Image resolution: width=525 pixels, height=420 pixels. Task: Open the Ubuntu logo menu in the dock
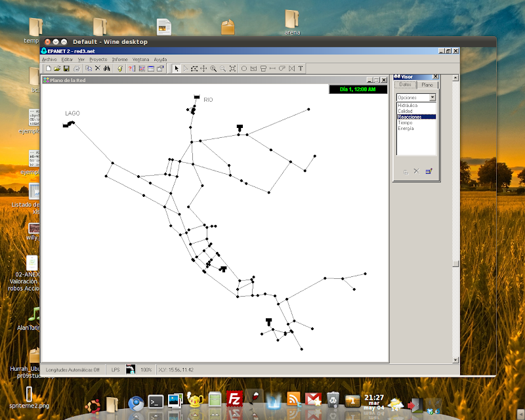click(93, 406)
